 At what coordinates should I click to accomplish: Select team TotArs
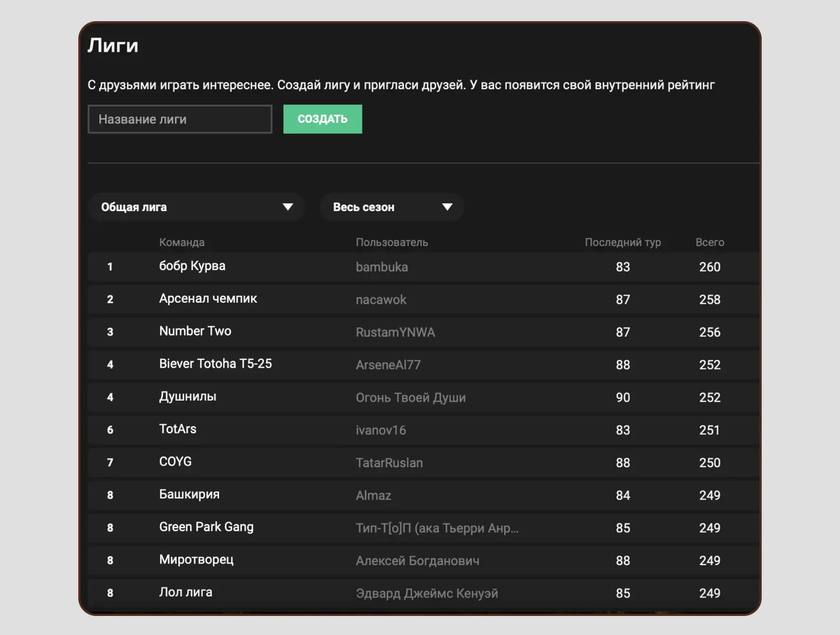click(x=178, y=429)
